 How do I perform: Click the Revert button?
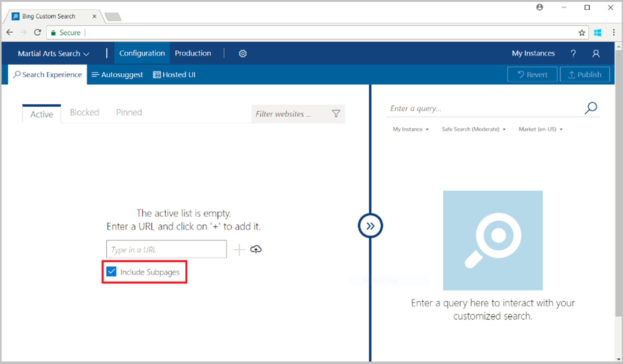[532, 74]
